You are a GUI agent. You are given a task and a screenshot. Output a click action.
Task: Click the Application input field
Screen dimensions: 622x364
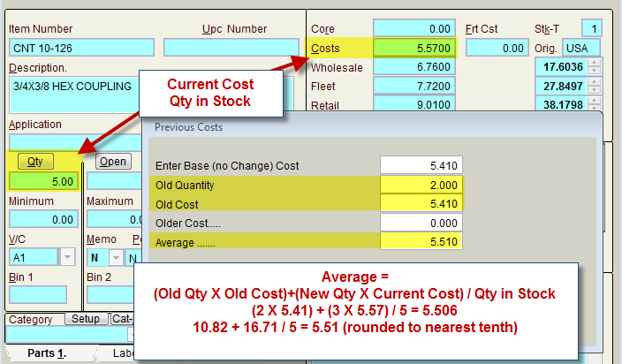75,142
